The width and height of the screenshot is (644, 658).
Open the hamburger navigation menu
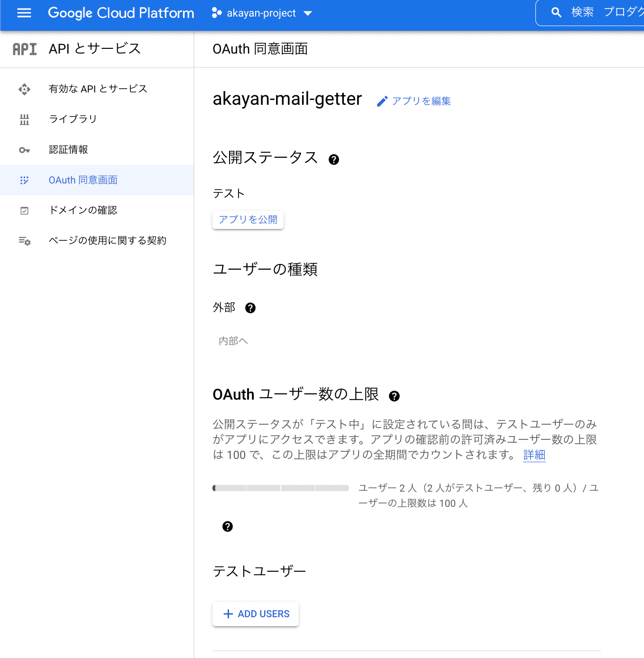[24, 13]
